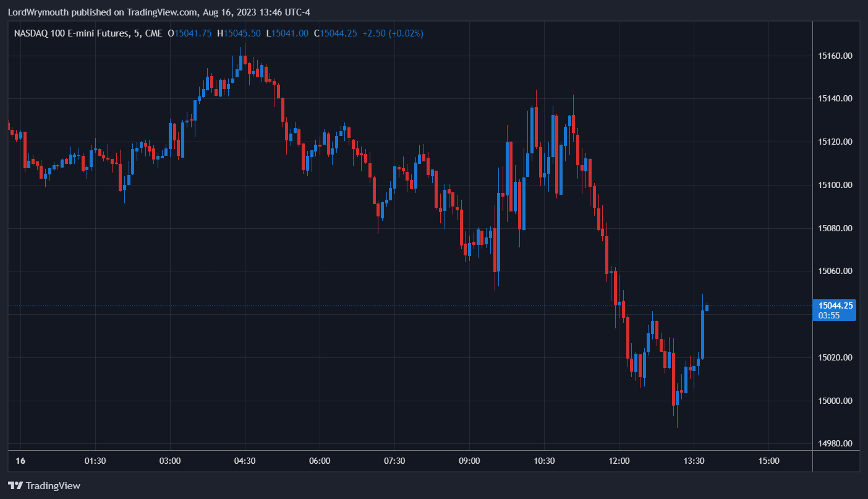The height and width of the screenshot is (499, 868).
Task: Click the 15160.00 price axis label
Action: [835, 56]
